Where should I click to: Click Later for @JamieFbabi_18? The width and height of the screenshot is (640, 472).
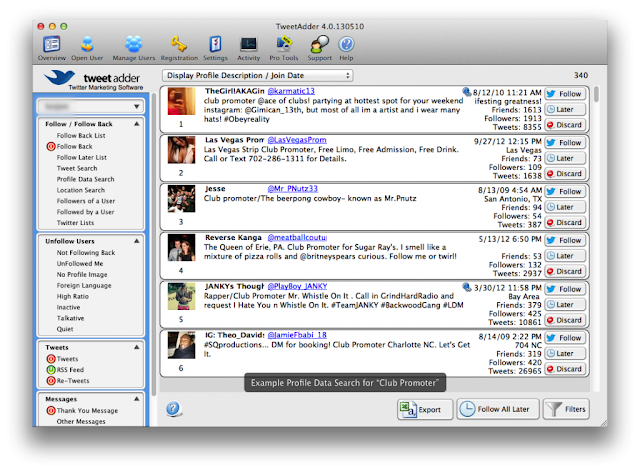[565, 353]
